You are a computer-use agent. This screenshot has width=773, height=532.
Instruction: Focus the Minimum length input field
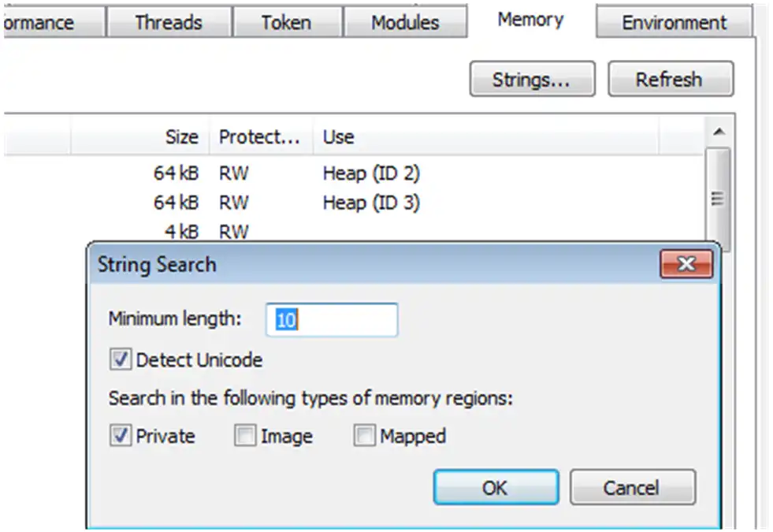point(331,319)
